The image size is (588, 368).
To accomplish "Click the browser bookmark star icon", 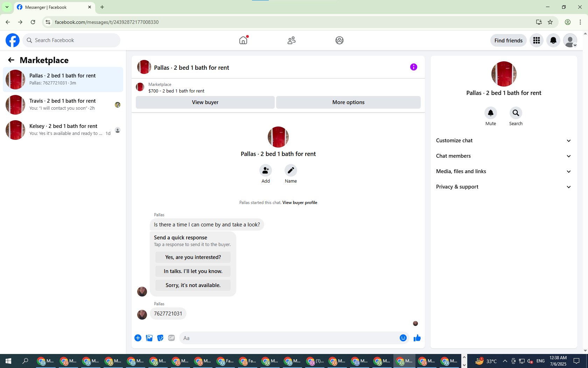I will tap(550, 22).
